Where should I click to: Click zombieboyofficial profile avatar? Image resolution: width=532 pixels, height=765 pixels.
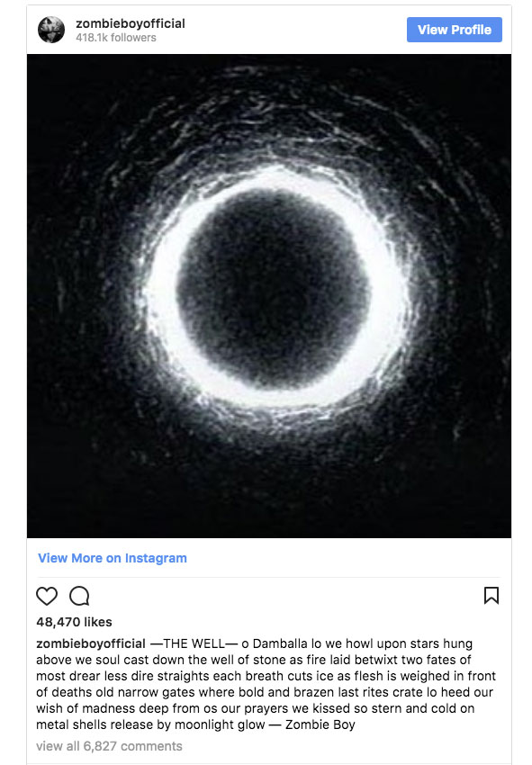[51, 30]
